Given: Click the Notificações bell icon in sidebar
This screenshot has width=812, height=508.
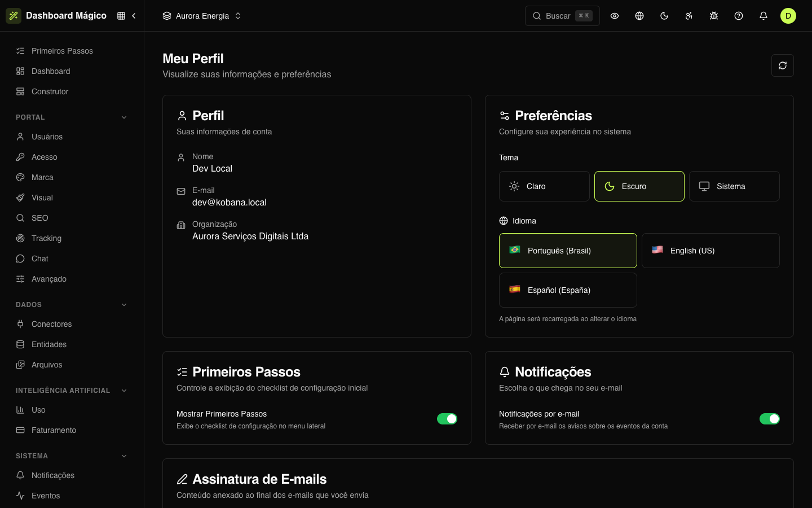Looking at the screenshot, I should point(20,475).
